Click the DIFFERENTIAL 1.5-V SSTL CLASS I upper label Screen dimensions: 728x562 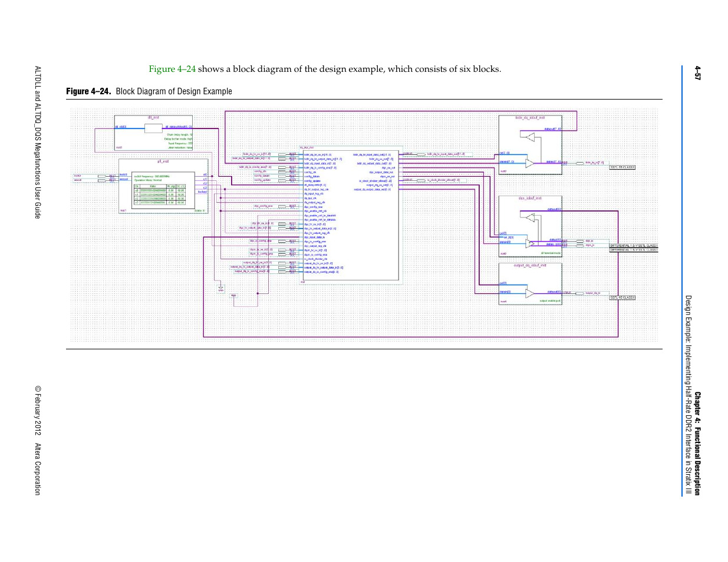pyautogui.click(x=634, y=246)
